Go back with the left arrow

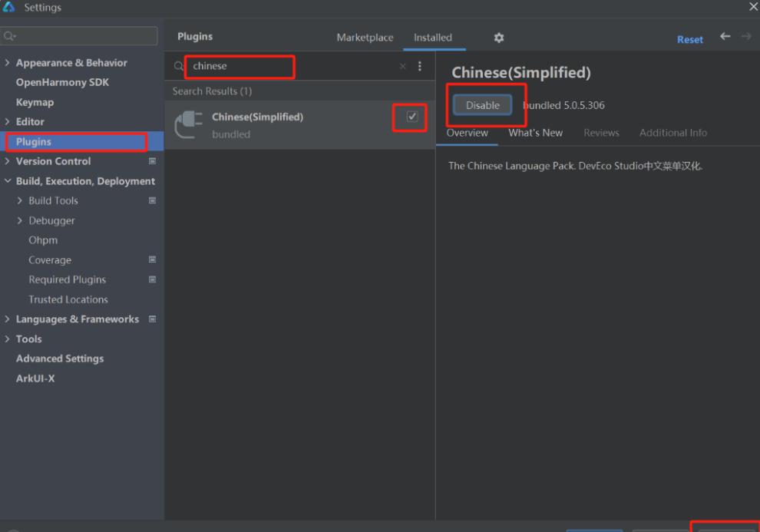(x=725, y=36)
